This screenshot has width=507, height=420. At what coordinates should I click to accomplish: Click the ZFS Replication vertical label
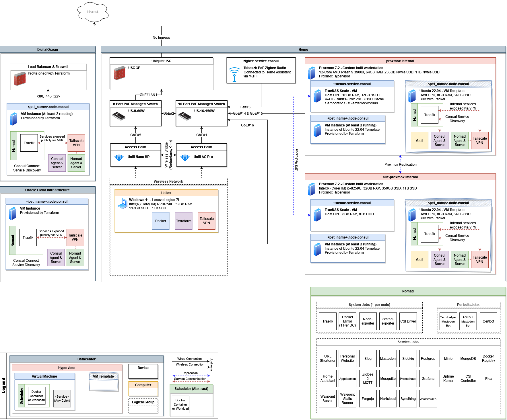pyautogui.click(x=297, y=160)
